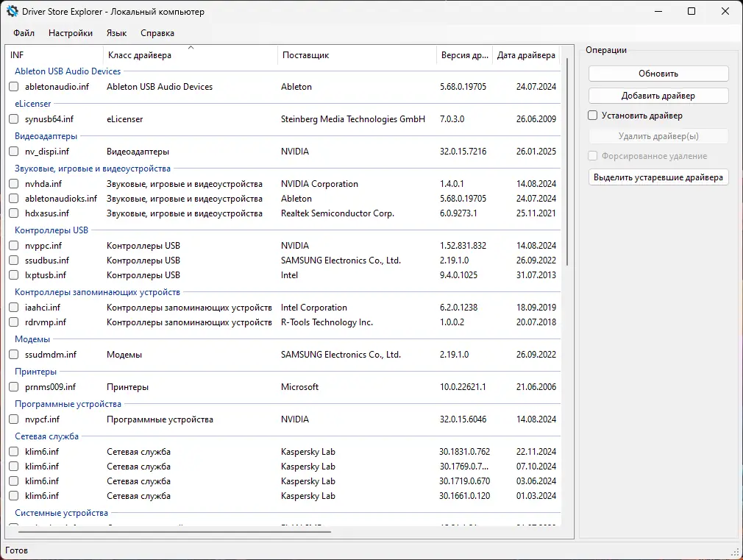
Task: Mark the rdrvmp.inf driver checkbox
Action: pyautogui.click(x=14, y=322)
